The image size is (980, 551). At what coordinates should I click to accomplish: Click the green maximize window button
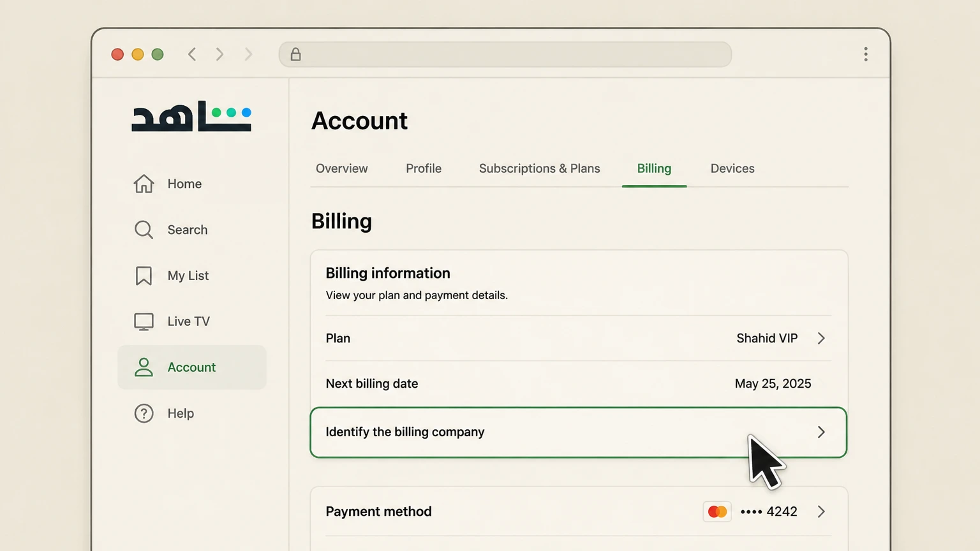click(x=158, y=54)
